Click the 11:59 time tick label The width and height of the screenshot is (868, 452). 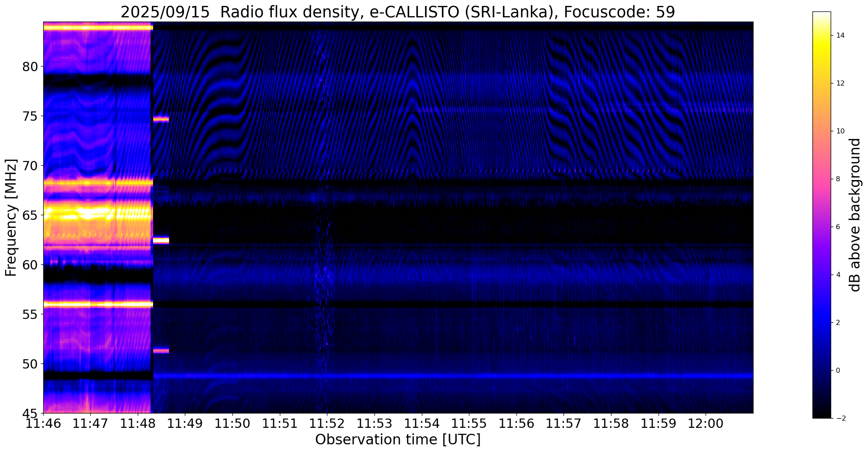point(659,424)
